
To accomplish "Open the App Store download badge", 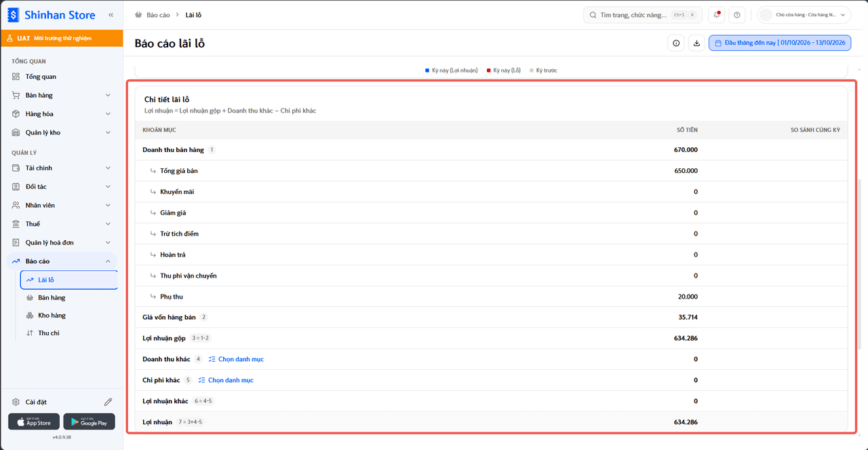I will (x=34, y=421).
